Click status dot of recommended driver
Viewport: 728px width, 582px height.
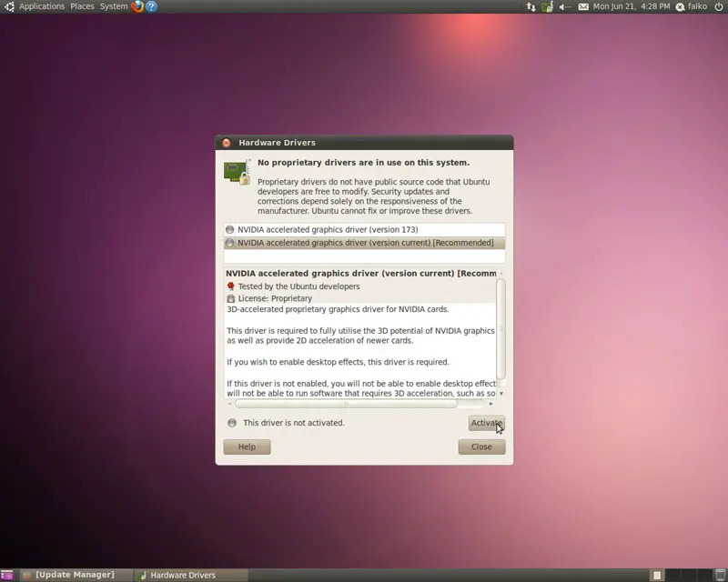pos(230,243)
